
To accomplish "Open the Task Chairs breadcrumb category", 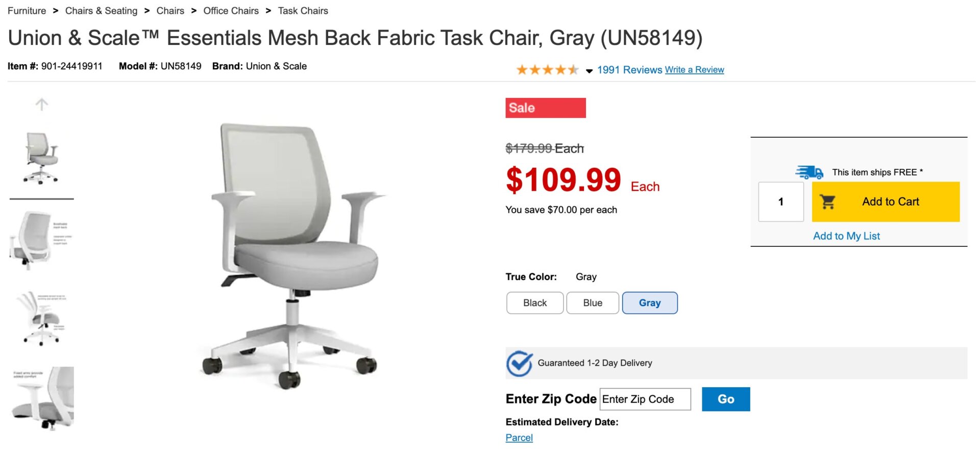I will [303, 10].
